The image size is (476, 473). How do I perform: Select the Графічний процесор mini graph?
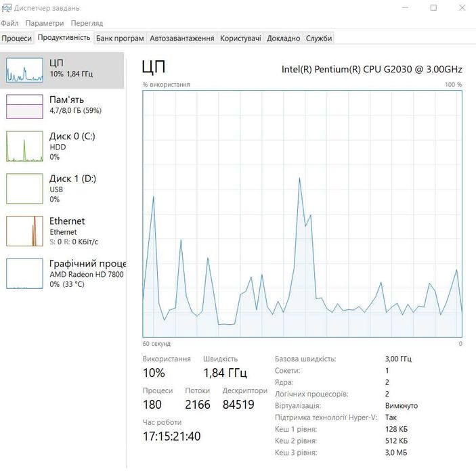pyautogui.click(x=24, y=273)
